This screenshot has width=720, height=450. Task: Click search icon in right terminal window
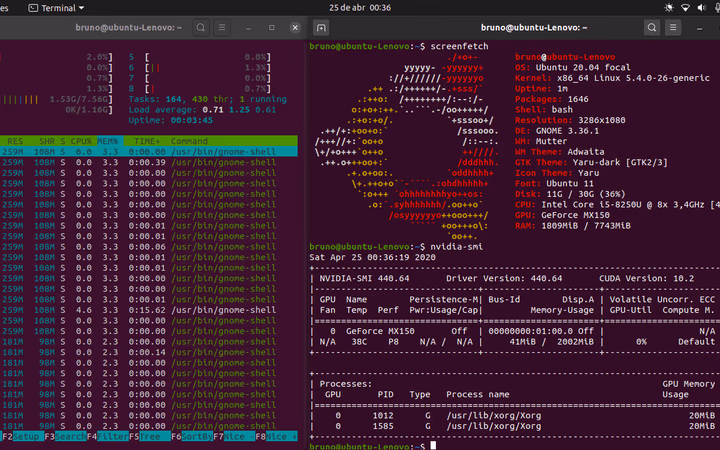(652, 28)
